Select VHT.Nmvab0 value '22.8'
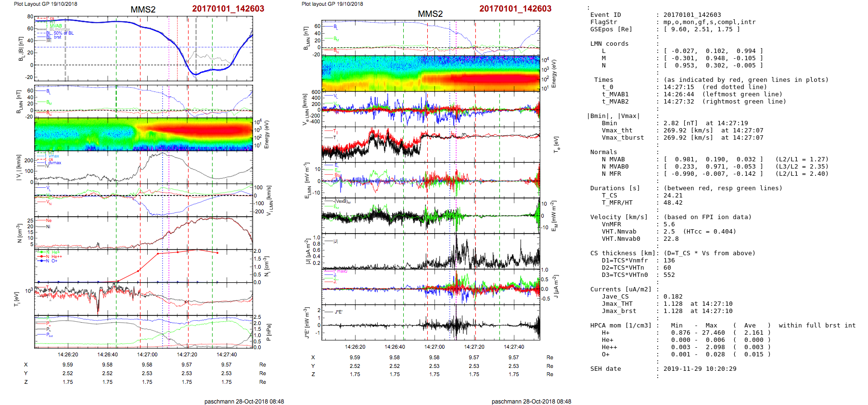 (x=671, y=239)
